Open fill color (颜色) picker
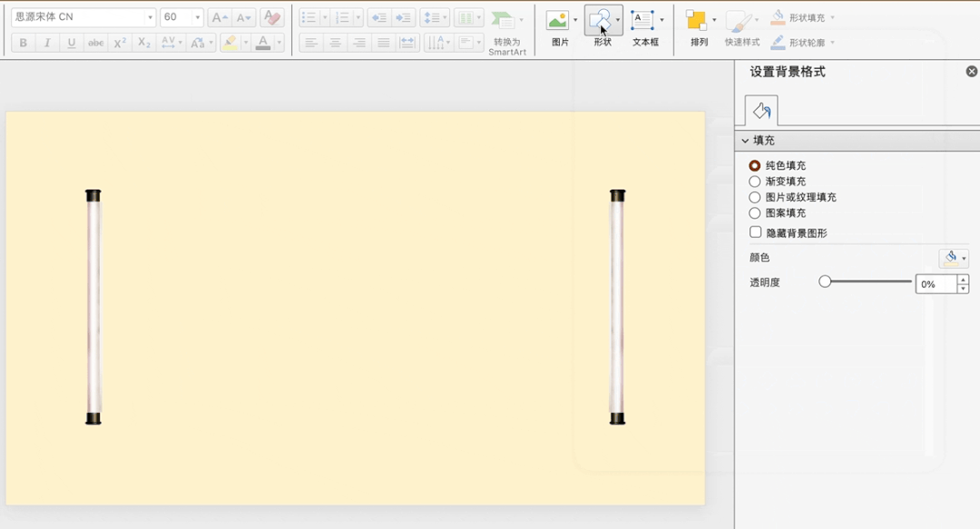The width and height of the screenshot is (980, 529). click(954, 258)
